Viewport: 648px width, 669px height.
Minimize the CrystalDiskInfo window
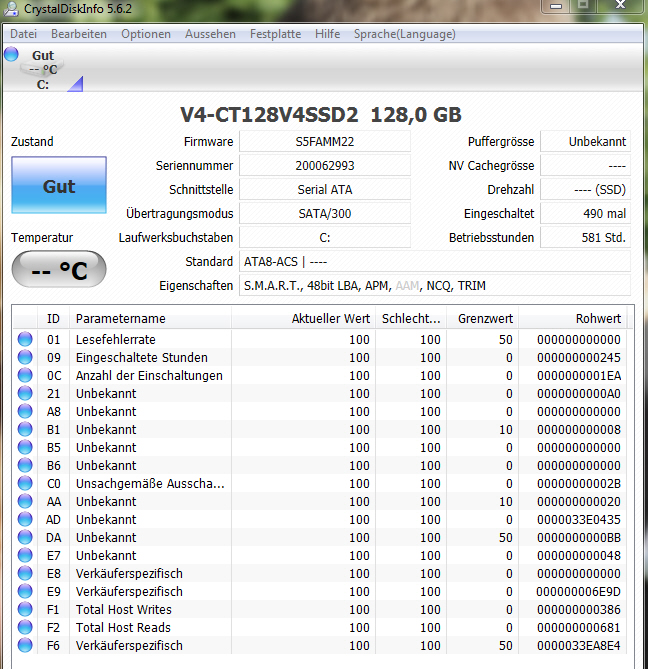(x=555, y=6)
